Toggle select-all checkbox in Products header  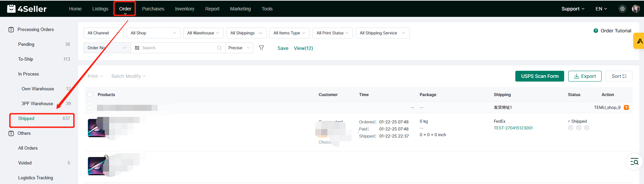pyautogui.click(x=90, y=95)
